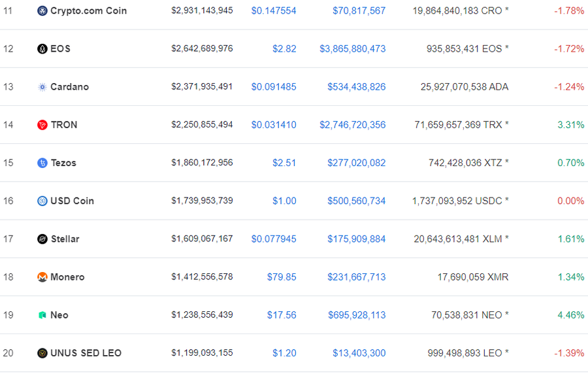Viewport: 588px width, 376px height.
Task: Select UNUS SED LEO market cap $1,199,093,155
Action: pos(202,352)
